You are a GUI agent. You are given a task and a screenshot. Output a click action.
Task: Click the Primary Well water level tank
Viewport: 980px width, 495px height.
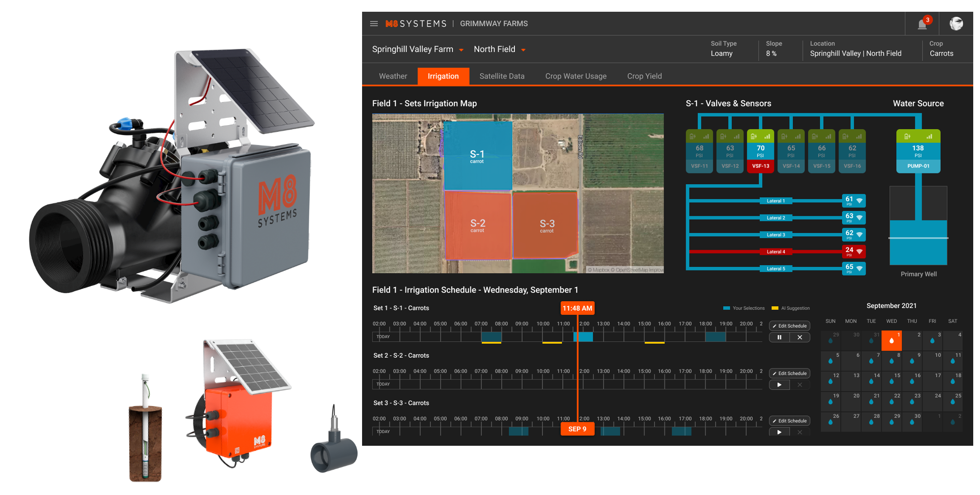coord(918,225)
